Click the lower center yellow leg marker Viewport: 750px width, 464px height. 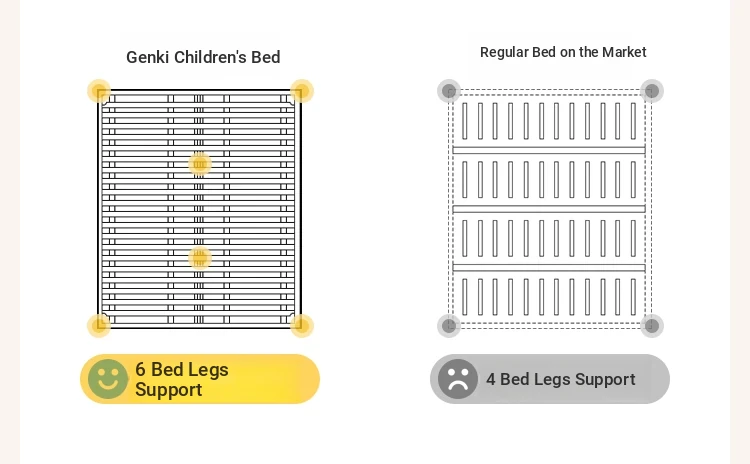click(x=200, y=258)
